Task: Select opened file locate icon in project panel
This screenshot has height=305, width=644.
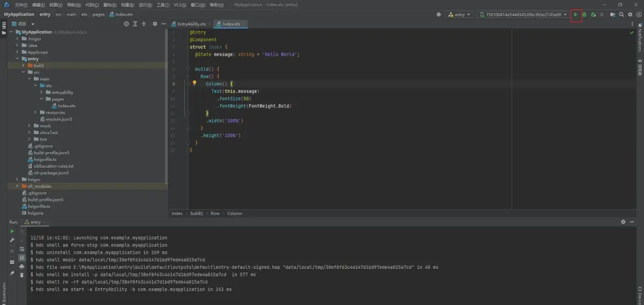Action: 127,24
